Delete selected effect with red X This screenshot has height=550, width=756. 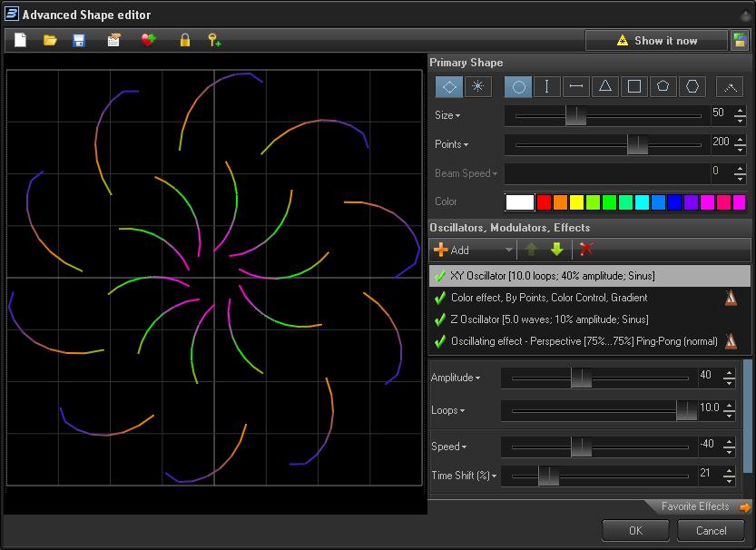(x=586, y=250)
